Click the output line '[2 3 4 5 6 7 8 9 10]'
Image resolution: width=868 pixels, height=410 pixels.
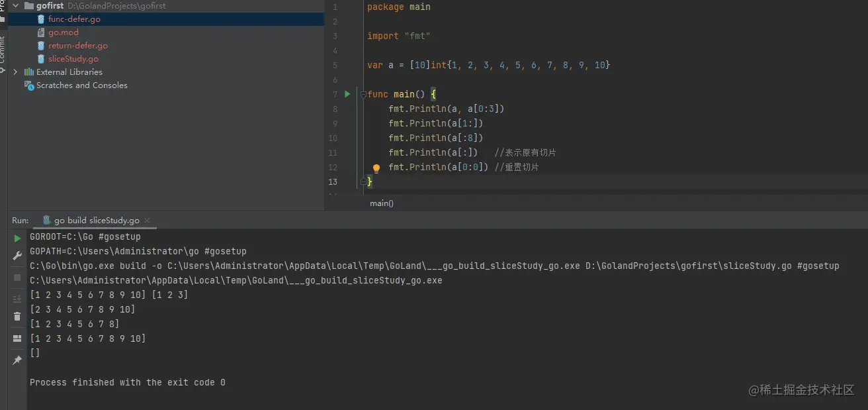[x=83, y=309]
